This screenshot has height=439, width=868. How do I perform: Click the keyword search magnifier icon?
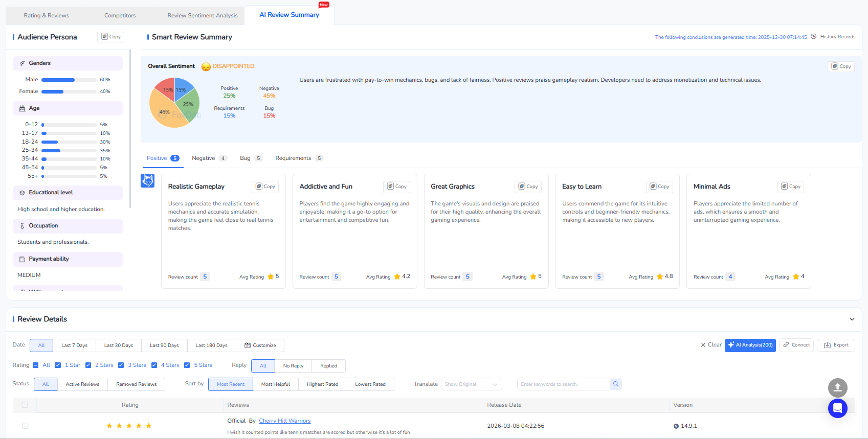pos(616,384)
